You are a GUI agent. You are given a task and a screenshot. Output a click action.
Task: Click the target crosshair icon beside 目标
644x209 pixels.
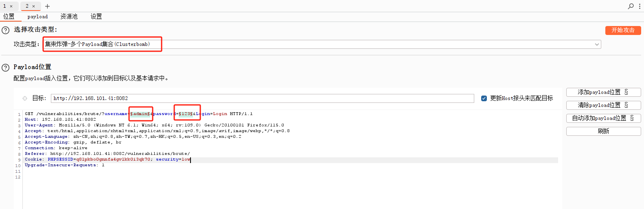tap(25, 98)
